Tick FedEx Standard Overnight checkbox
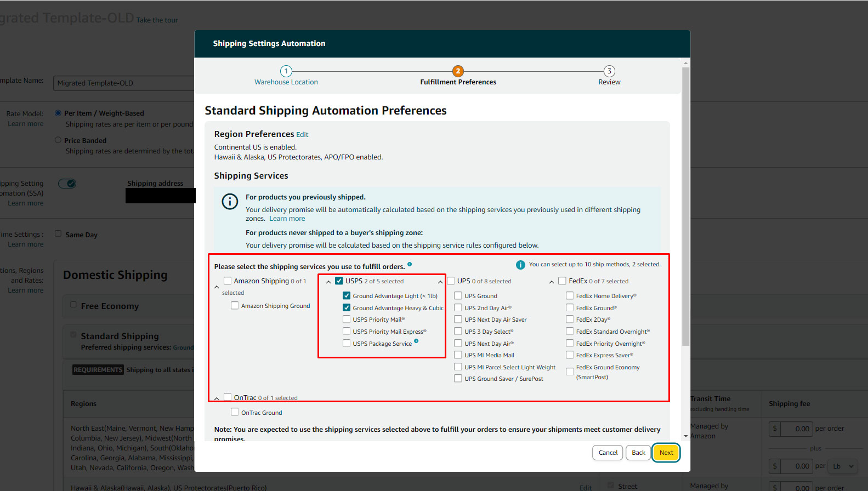The image size is (868, 491). 570,331
